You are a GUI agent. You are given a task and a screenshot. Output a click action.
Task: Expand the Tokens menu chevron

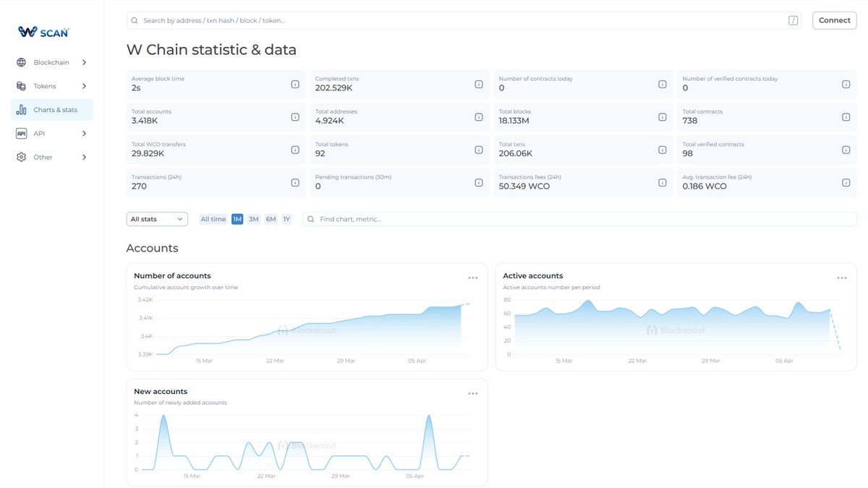(x=84, y=86)
